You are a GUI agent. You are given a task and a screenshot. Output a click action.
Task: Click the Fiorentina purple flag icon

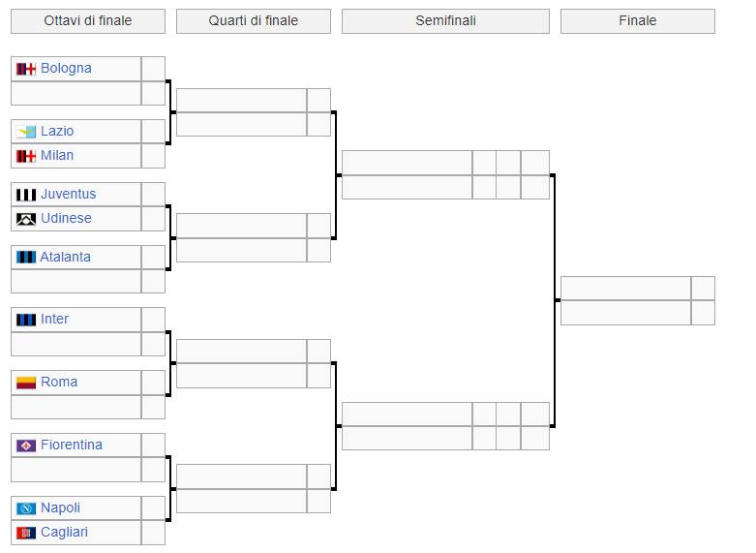(x=26, y=445)
